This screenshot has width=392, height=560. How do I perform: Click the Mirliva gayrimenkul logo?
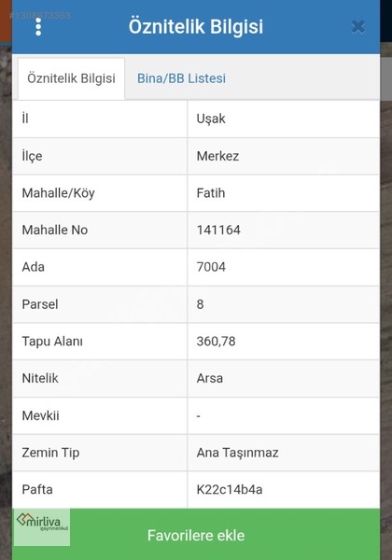[x=42, y=527]
